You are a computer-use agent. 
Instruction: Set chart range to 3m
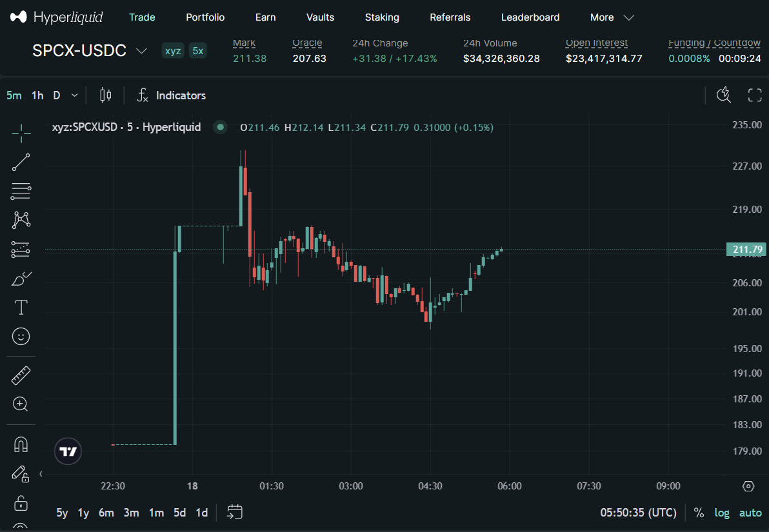(x=131, y=513)
